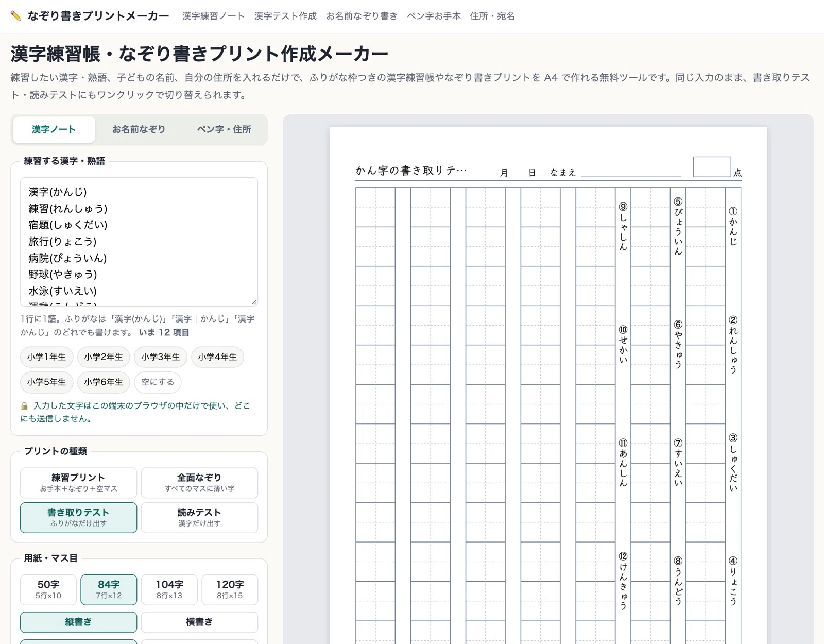Open 漢字テスト作成 nav link
This screenshot has width=824, height=644.
285,16
